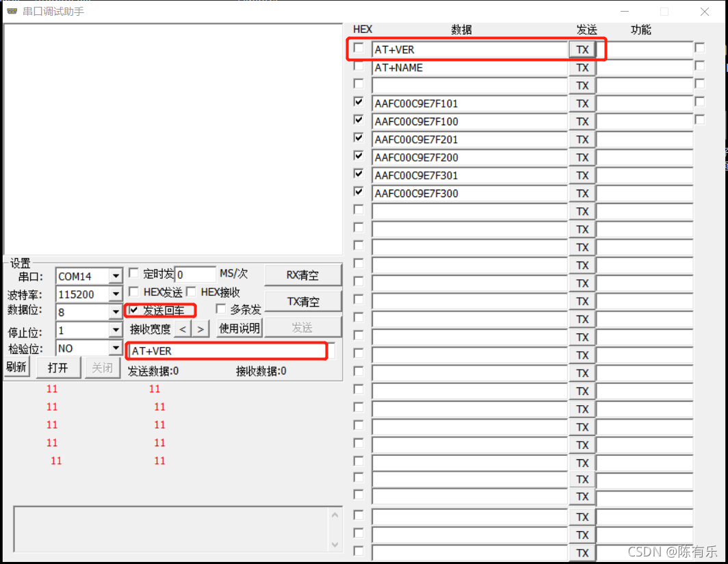Uncheck HEX box for AAFC00C9E7F300
This screenshot has height=564, width=728.
(x=359, y=192)
